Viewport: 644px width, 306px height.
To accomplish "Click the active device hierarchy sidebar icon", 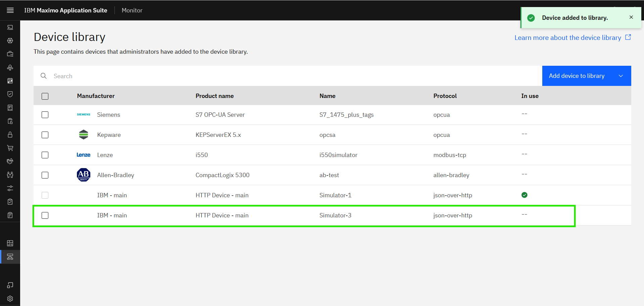I will (x=10, y=257).
